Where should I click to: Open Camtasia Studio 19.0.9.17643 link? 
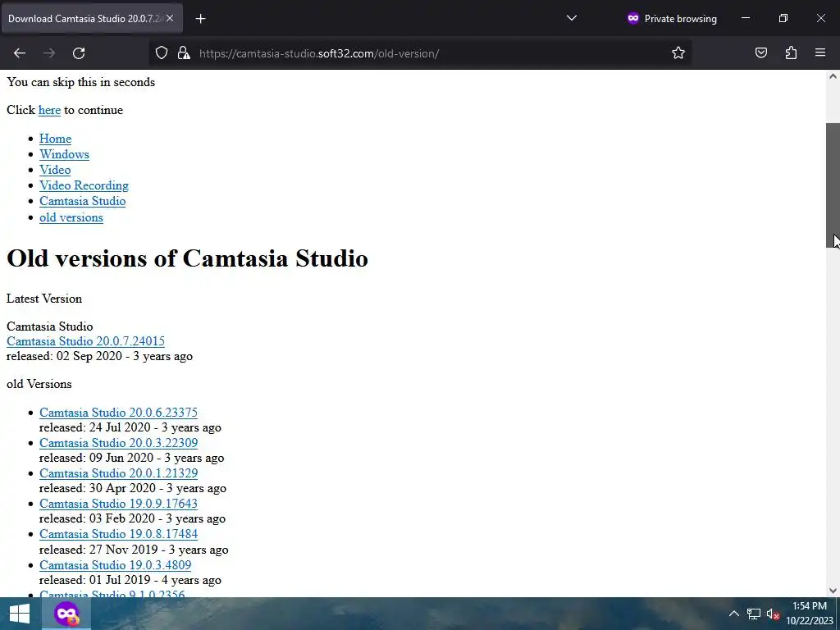118,504
